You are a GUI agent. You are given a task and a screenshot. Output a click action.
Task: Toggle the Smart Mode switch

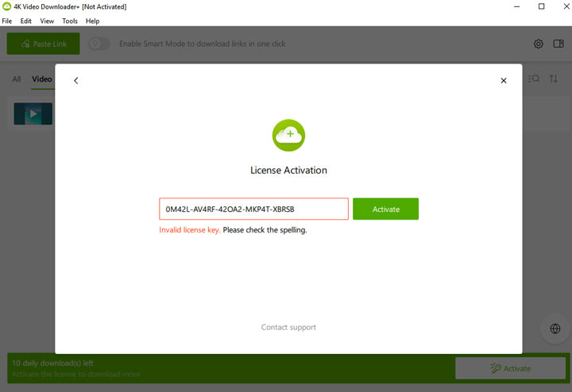click(99, 44)
